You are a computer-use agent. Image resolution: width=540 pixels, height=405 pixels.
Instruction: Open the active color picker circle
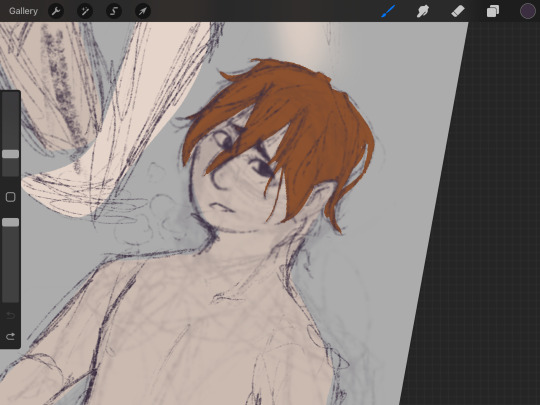tap(528, 11)
